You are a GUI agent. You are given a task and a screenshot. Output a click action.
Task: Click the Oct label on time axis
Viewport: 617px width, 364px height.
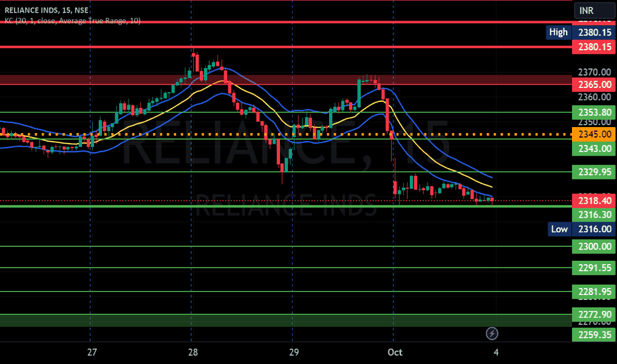pos(395,352)
